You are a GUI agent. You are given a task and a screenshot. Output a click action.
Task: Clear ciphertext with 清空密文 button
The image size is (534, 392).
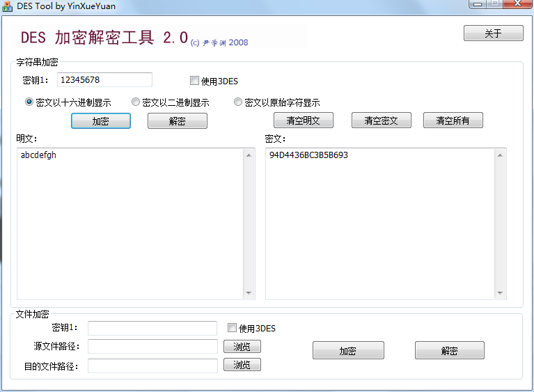pyautogui.click(x=382, y=120)
